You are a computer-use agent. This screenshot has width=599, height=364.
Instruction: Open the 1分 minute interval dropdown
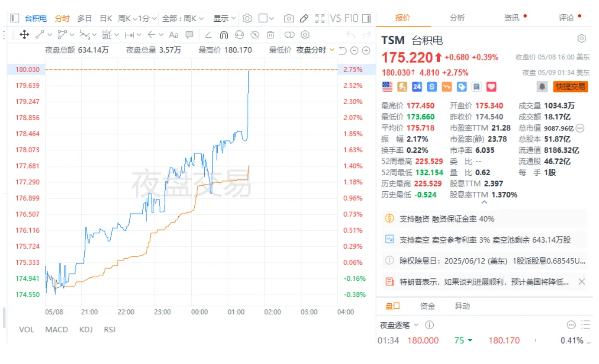point(147,18)
